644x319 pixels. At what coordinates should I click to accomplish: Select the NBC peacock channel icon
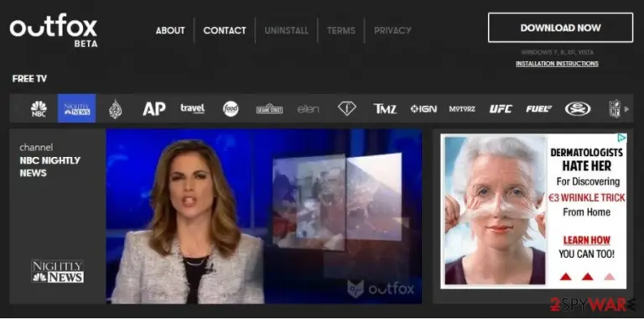click(x=39, y=109)
